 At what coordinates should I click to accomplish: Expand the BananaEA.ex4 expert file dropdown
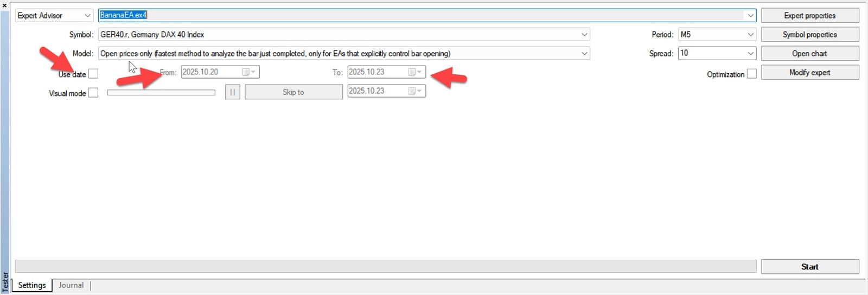(751, 15)
